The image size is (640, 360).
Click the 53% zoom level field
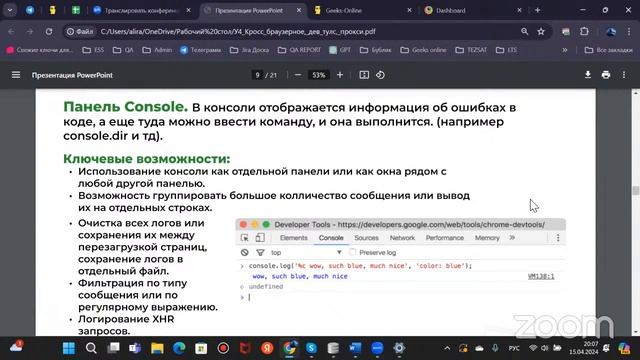tap(319, 75)
